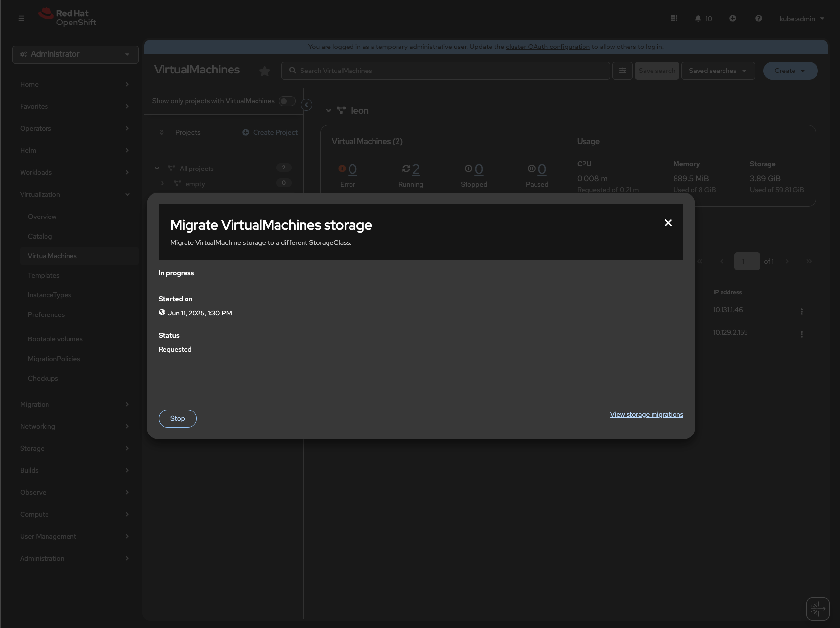
Task: Open the assistant icon in bottom corner
Action: tap(818, 609)
